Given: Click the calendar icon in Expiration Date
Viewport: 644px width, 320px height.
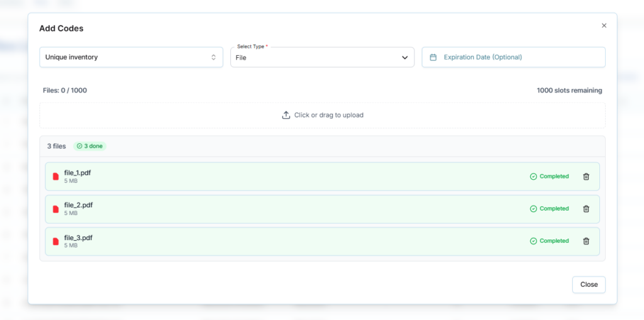Looking at the screenshot, I should coord(433,57).
